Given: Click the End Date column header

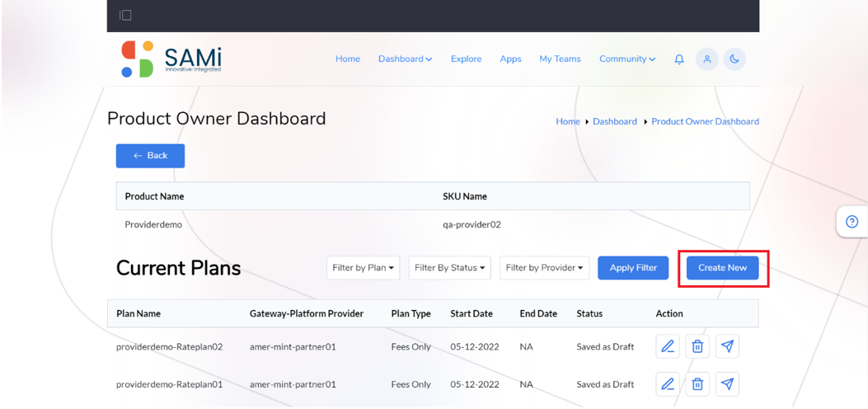Looking at the screenshot, I should tap(538, 313).
